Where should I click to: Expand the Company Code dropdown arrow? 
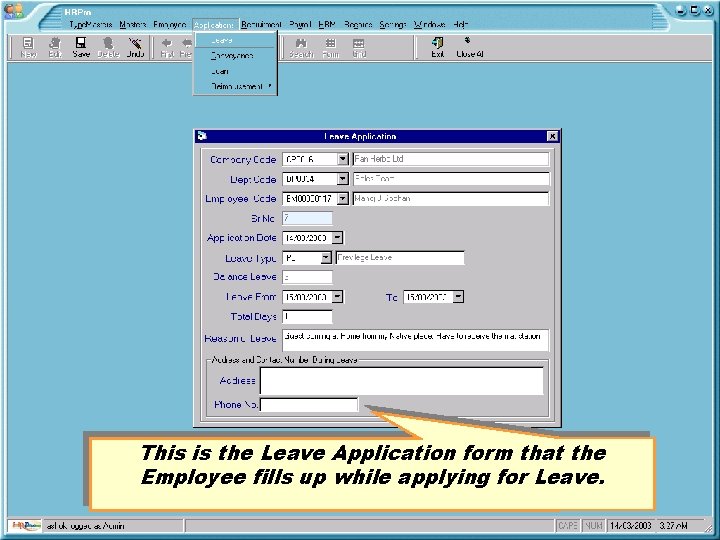343,159
